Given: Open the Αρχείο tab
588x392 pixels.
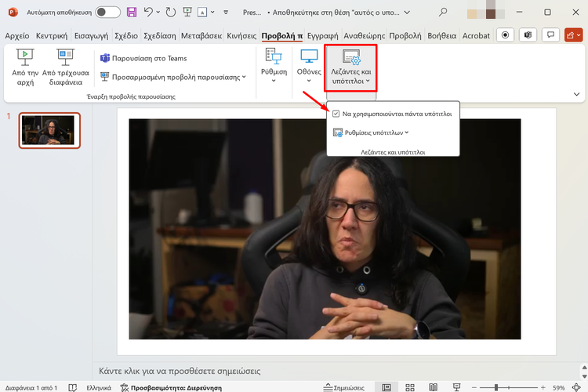Looking at the screenshot, I should coord(17,36).
